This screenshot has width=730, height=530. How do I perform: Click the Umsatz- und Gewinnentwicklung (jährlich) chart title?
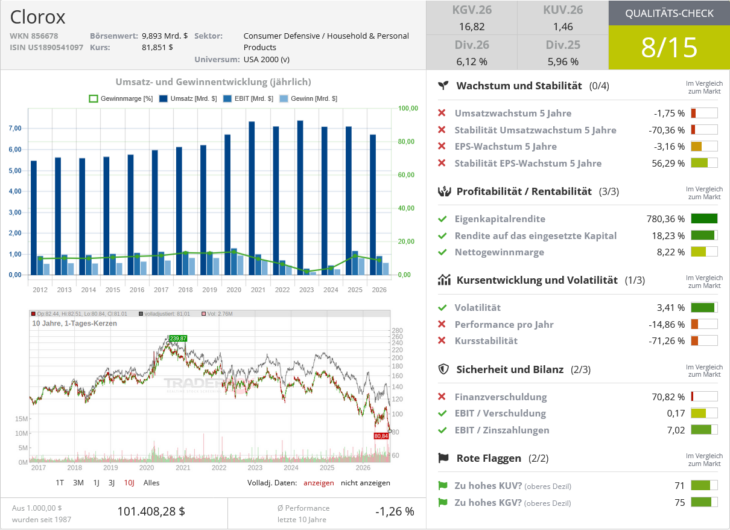pyautogui.click(x=213, y=82)
